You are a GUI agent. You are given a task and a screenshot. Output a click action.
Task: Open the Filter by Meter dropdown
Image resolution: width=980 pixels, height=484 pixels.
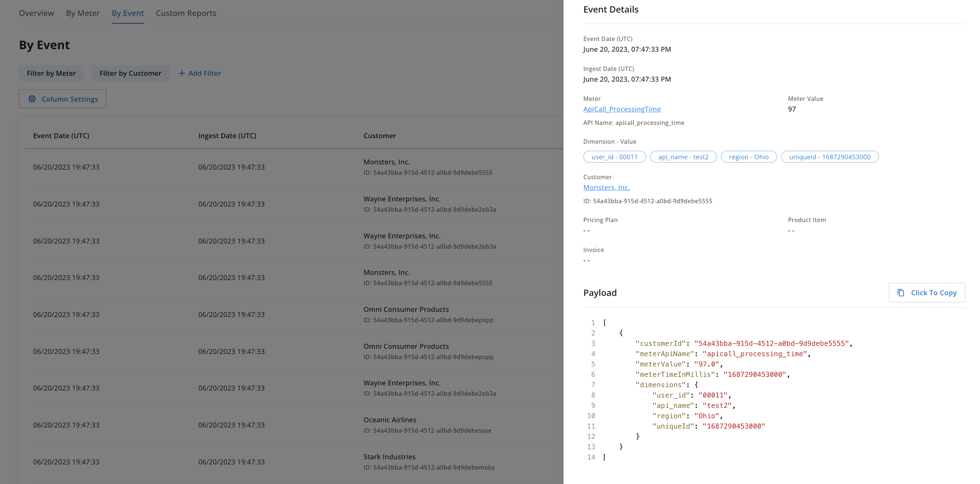click(51, 73)
